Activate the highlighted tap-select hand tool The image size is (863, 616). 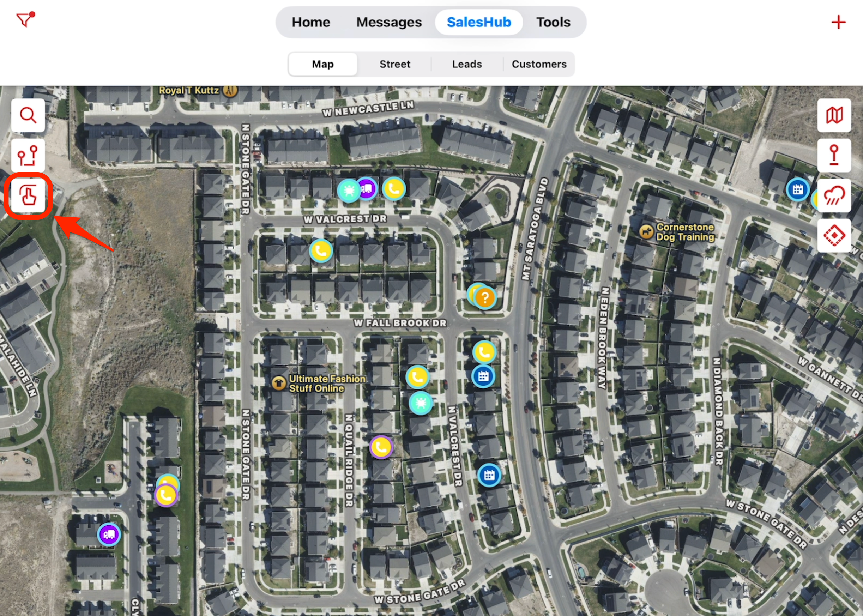pyautogui.click(x=29, y=195)
